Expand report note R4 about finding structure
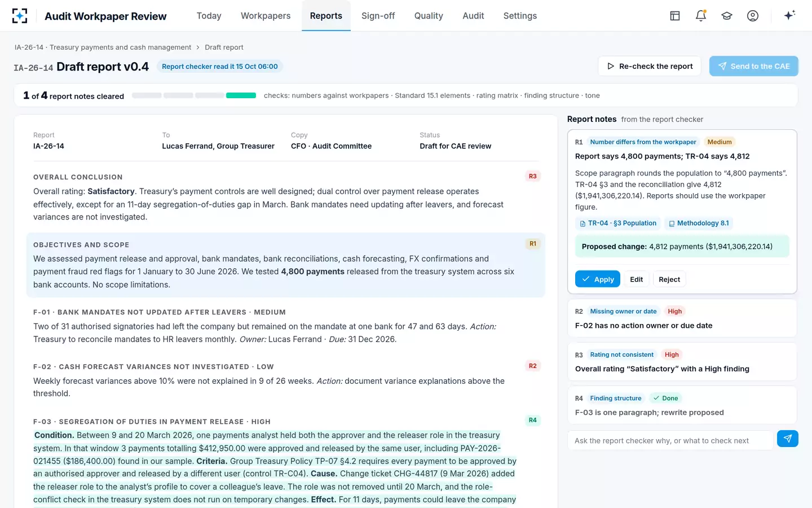 682,405
